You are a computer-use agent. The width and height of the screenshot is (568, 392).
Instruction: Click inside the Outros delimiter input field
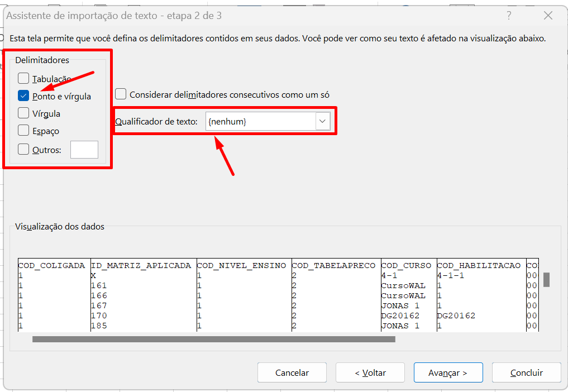[x=84, y=149]
